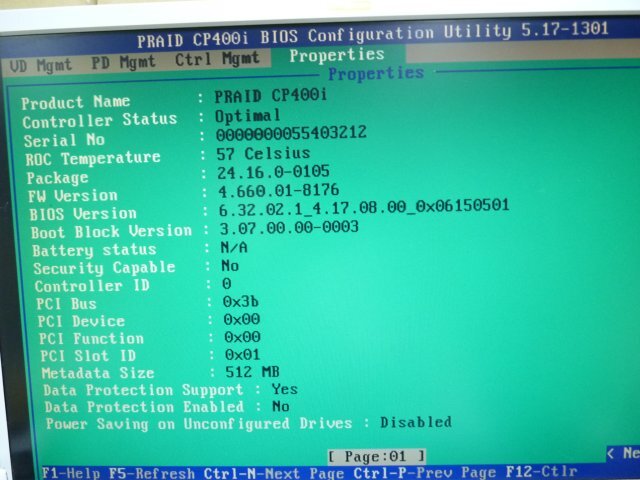Select firmware value 4.660.01-8176
The height and width of the screenshot is (480, 640).
279,190
